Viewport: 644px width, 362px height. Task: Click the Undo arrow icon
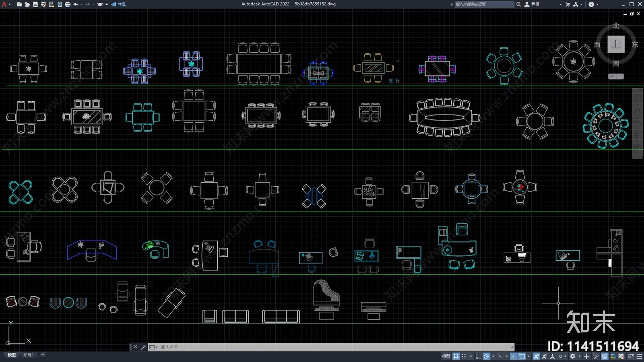(x=76, y=4)
